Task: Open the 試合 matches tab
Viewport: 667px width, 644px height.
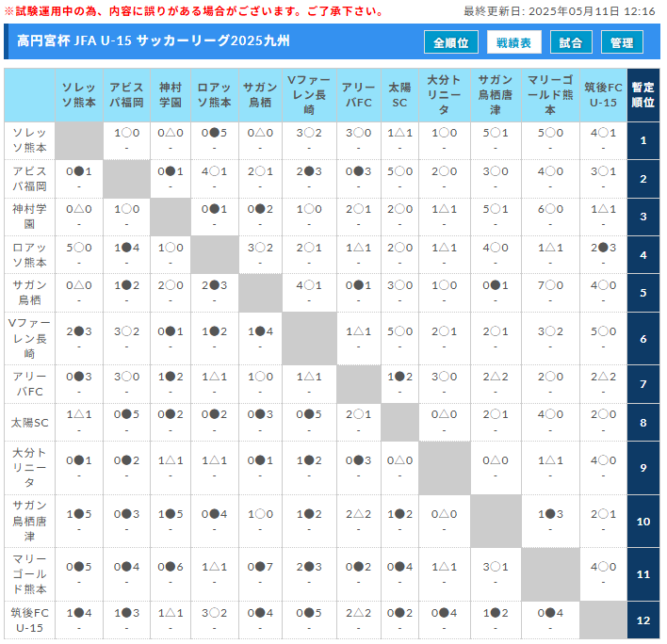Action: [570, 42]
